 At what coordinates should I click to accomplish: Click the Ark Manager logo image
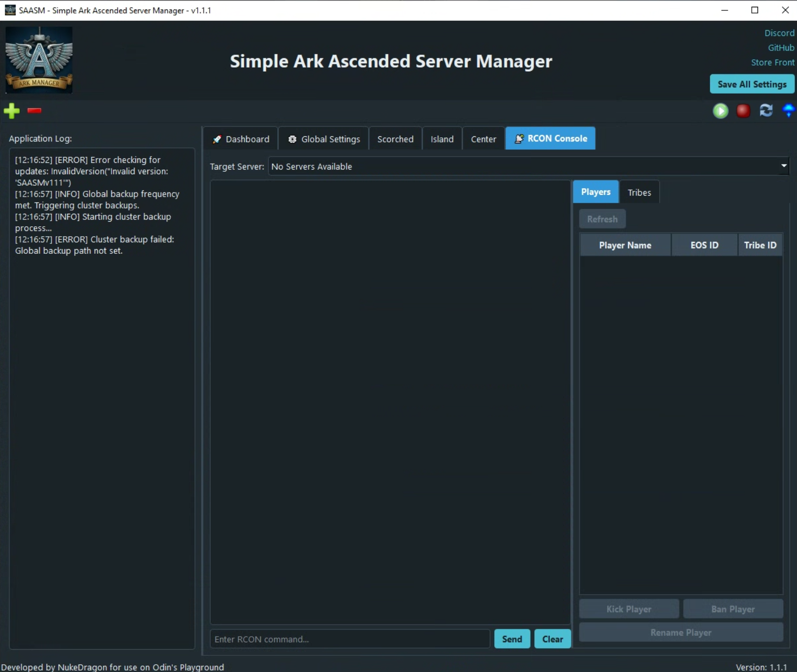point(39,60)
